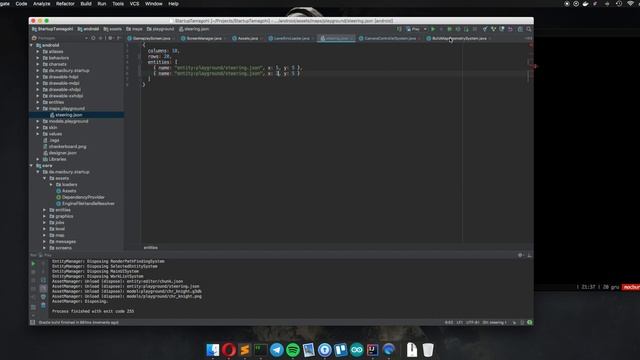The width and height of the screenshot is (640, 360).
Task: Open Run panel settings gear icon
Action: point(520,255)
